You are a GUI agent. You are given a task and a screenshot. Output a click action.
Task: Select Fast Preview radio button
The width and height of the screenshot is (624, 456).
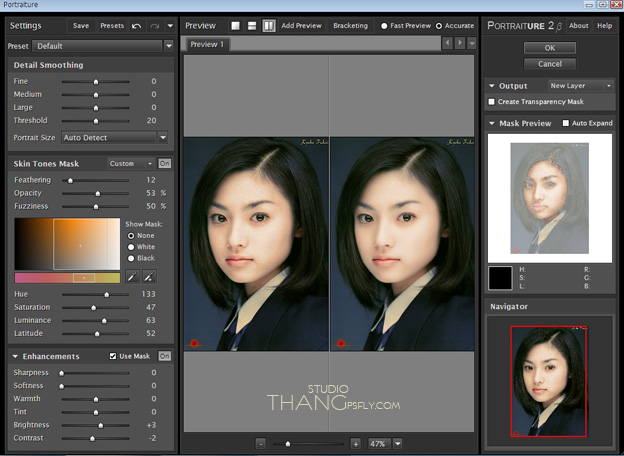(x=384, y=26)
